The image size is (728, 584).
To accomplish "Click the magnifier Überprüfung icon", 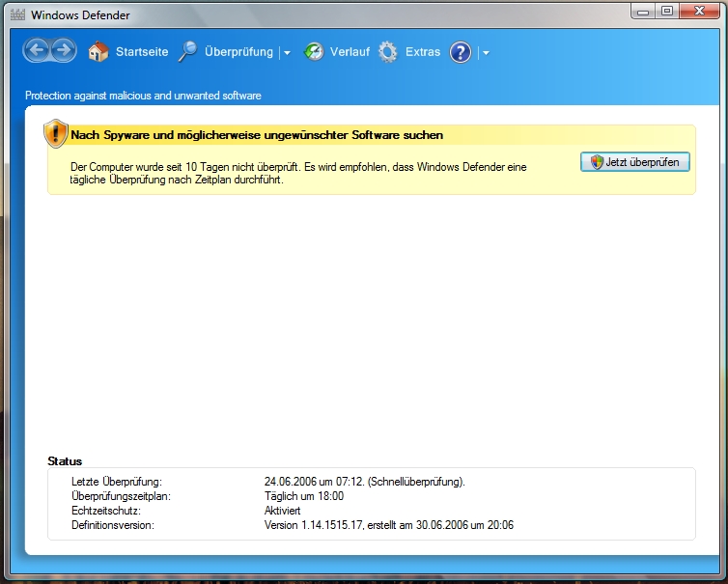I will point(188,51).
